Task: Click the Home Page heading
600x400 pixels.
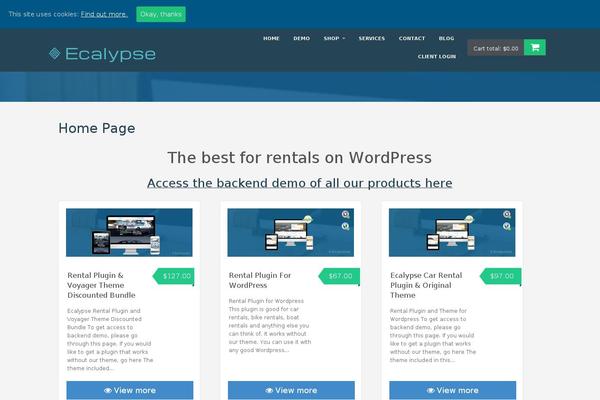Action: [x=97, y=128]
